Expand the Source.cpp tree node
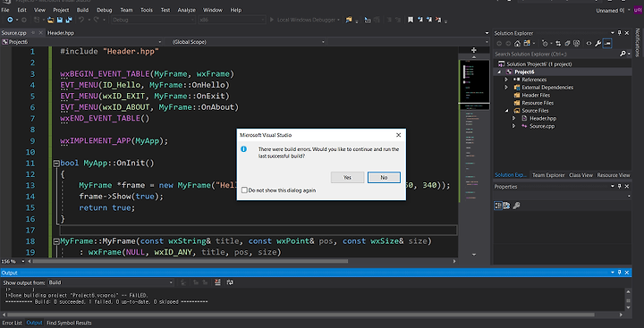The width and height of the screenshot is (644, 328). tap(513, 126)
